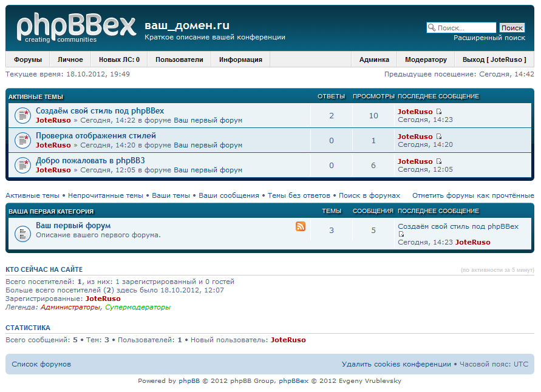
Task: Click topic icon beside Создаём свой стиль
Action: tap(22, 115)
